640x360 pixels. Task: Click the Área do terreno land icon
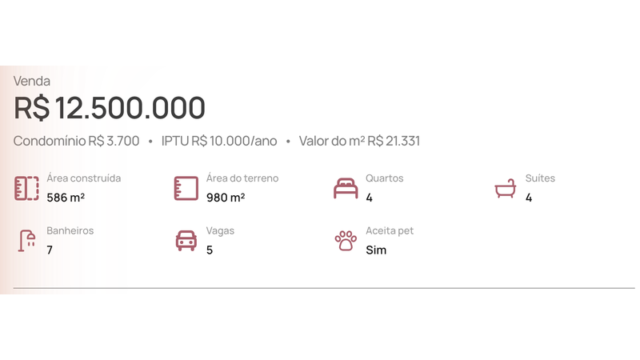point(186,188)
